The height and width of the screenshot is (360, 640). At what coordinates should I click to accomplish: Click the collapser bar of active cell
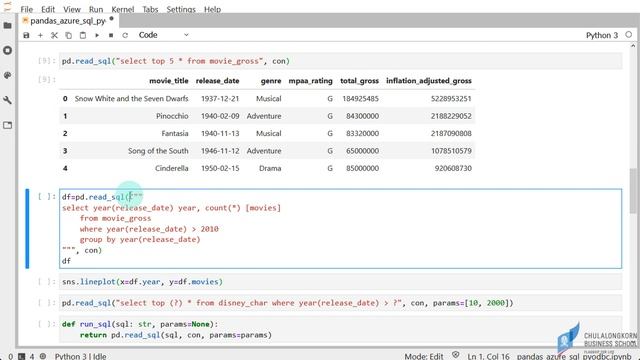[27, 229]
